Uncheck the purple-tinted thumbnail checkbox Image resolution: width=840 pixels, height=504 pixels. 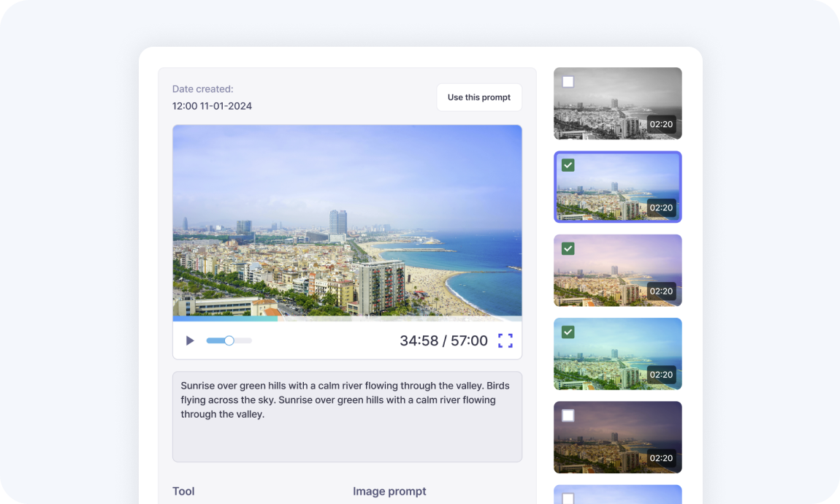click(568, 248)
